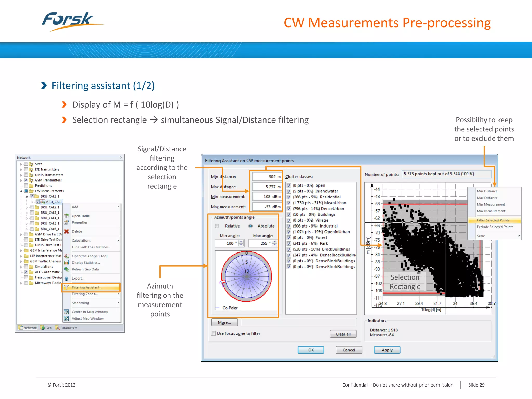532x399 pixels.
Task: Click the Cancel button
Action: pos(349,350)
